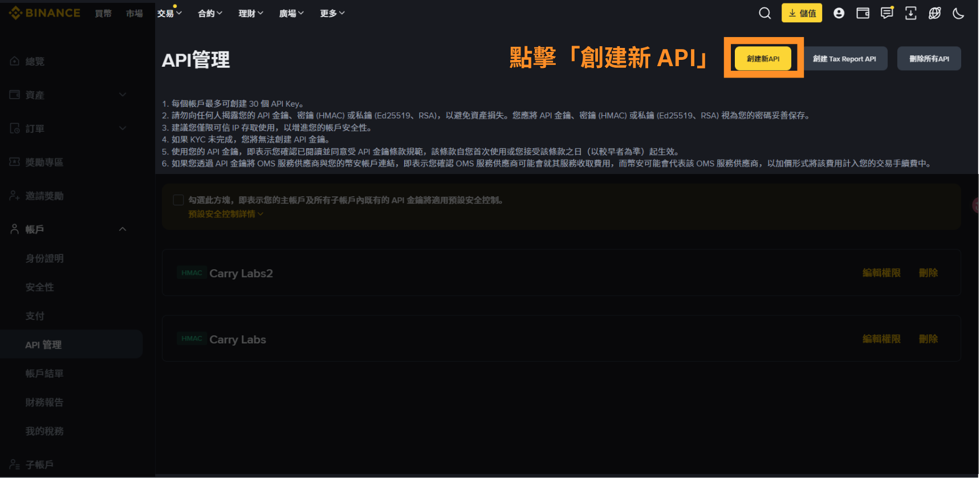This screenshot has height=478, width=980.
Task: Click the 子帳戶 icon in sidebar
Action: (15, 464)
